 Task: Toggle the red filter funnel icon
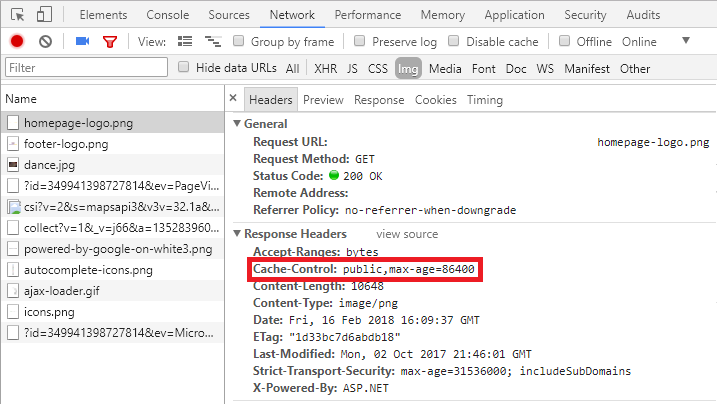(x=110, y=41)
